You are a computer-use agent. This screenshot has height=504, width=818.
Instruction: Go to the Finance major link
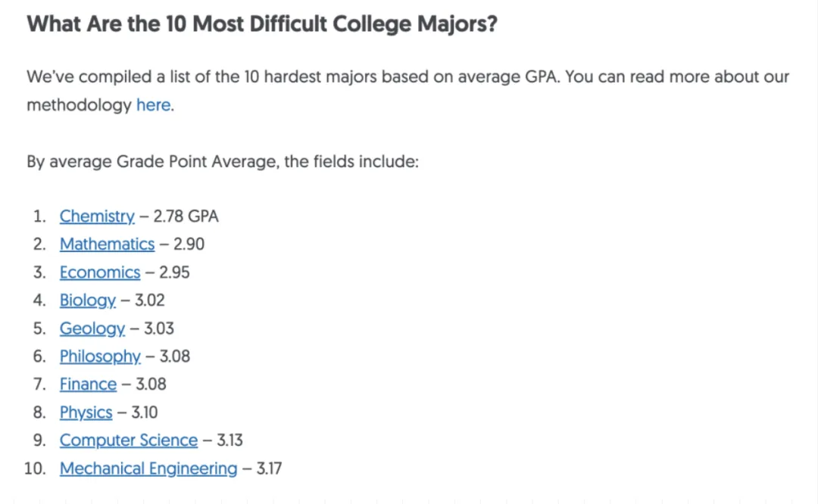pos(88,384)
